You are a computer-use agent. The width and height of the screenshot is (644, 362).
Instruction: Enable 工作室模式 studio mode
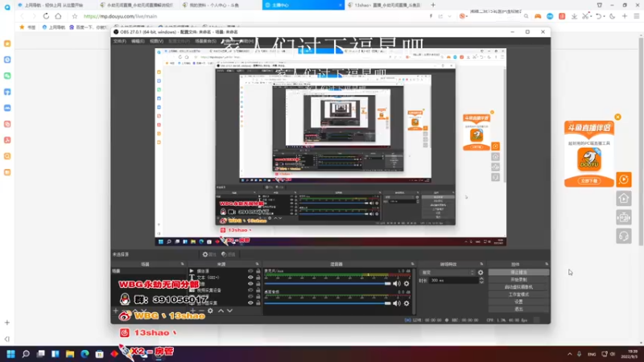[518, 294]
